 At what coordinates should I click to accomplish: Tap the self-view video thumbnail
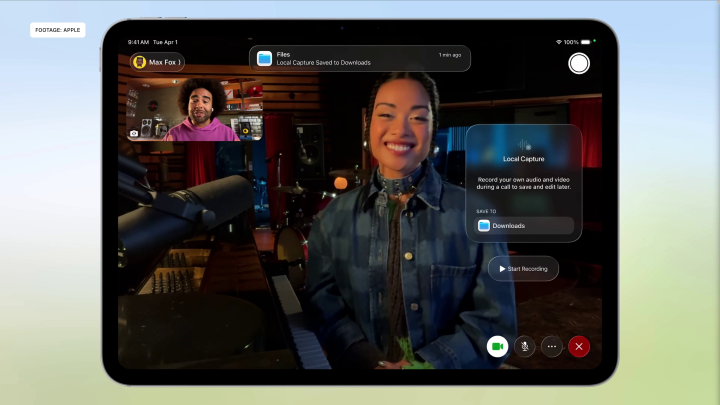(194, 109)
